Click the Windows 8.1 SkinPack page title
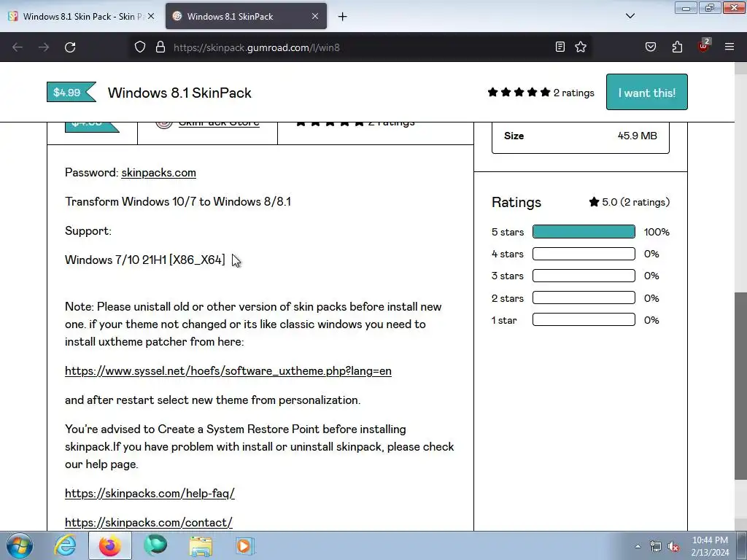The height and width of the screenshot is (560, 747). pos(179,93)
